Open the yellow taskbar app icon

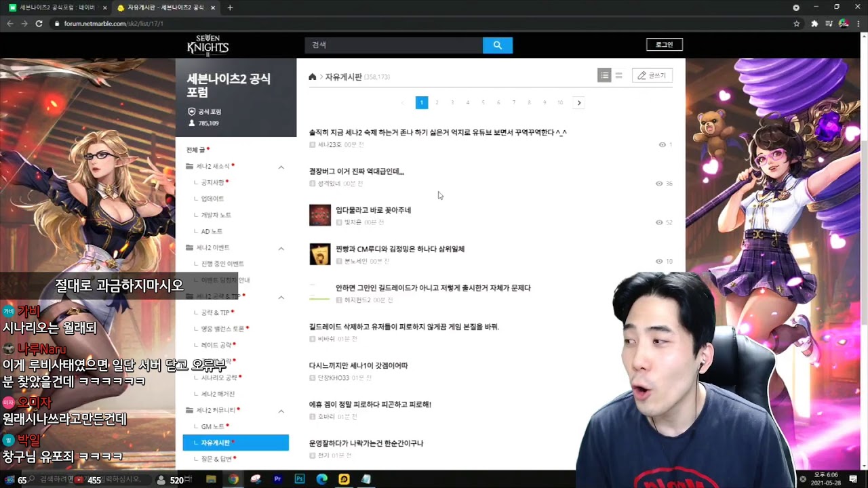pyautogui.click(x=344, y=479)
